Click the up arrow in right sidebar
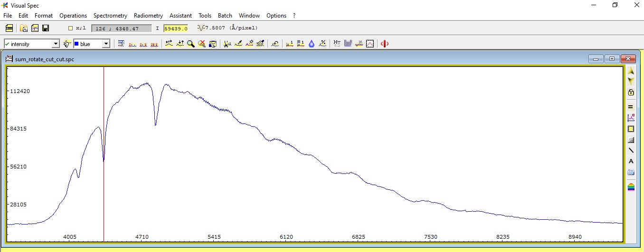 [631, 71]
